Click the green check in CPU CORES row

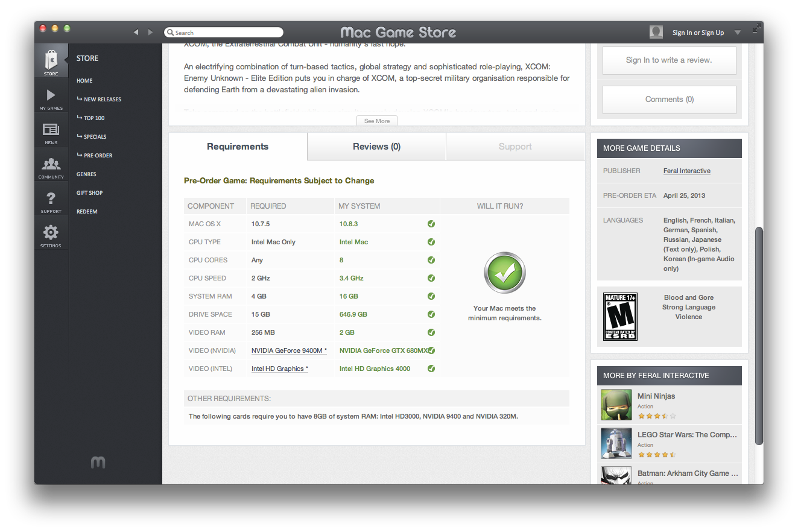point(431,260)
